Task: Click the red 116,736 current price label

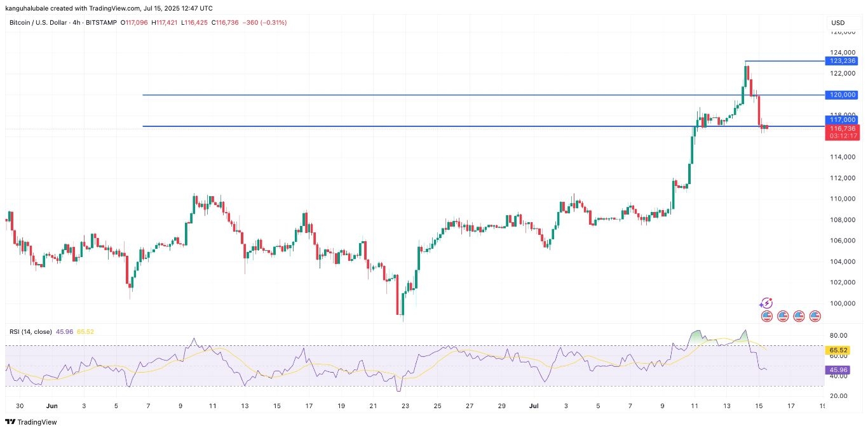Action: tap(841, 128)
